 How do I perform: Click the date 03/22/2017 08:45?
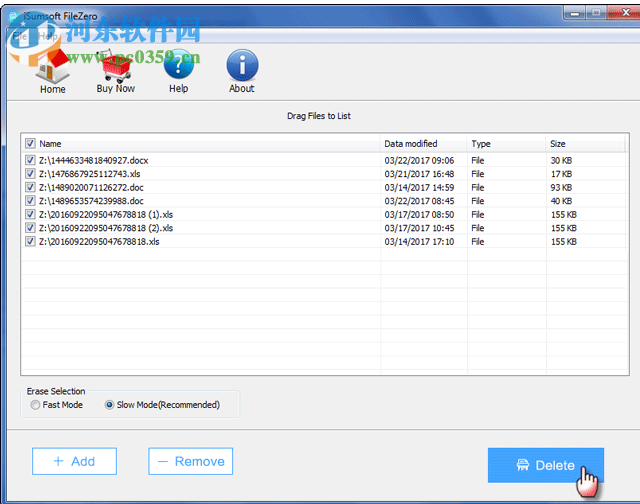coord(419,201)
